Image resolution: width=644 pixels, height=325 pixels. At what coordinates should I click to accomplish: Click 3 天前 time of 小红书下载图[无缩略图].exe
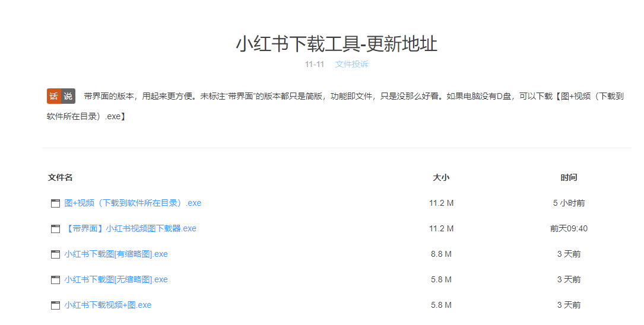(569, 279)
